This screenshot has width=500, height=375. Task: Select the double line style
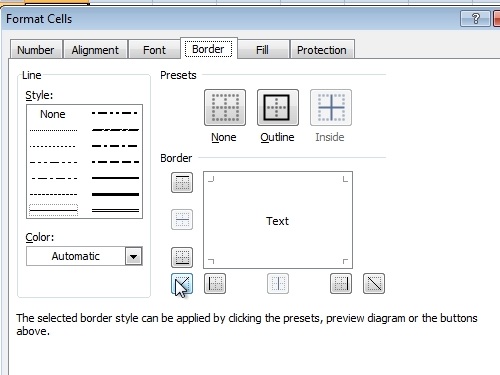click(x=115, y=210)
